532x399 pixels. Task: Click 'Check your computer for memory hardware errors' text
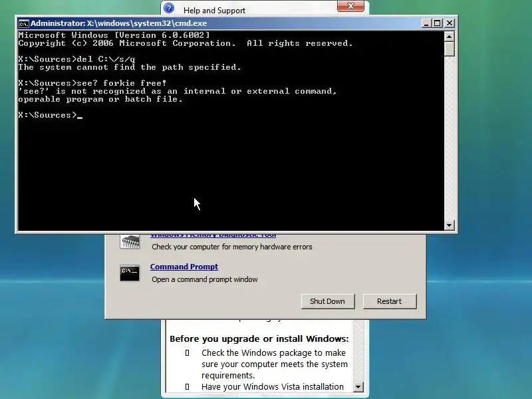coord(231,247)
